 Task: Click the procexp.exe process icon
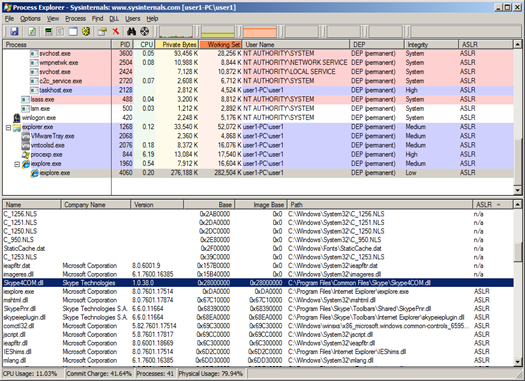[25, 155]
